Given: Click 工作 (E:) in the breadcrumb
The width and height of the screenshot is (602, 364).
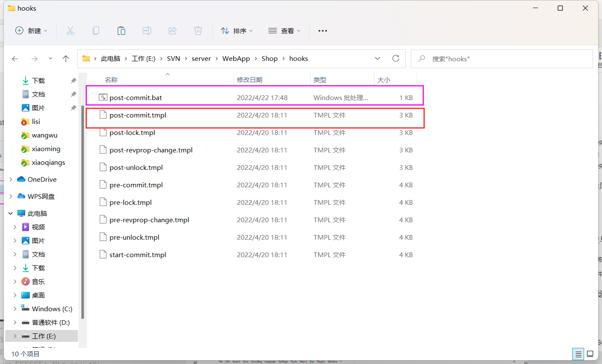Looking at the screenshot, I should tap(144, 58).
